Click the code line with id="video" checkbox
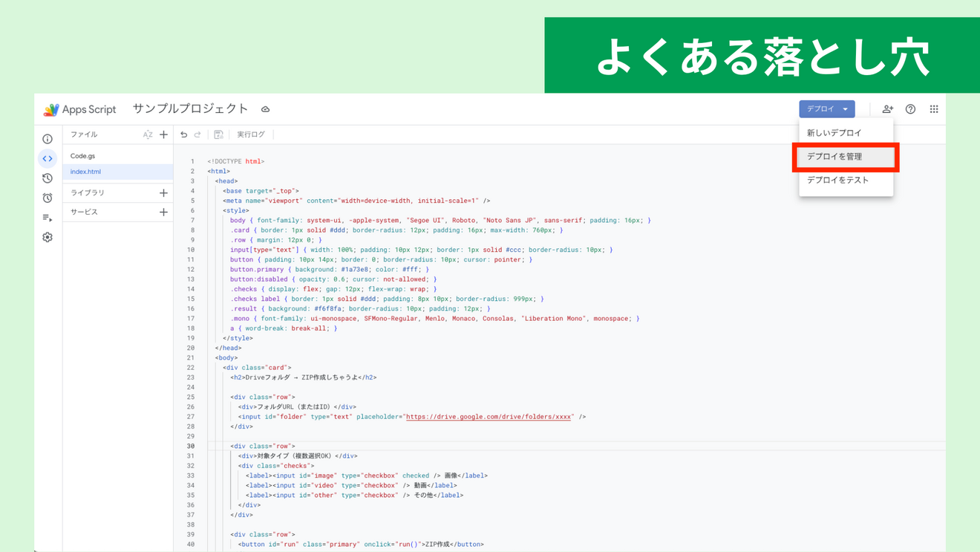This screenshot has width=980, height=552. (x=351, y=485)
